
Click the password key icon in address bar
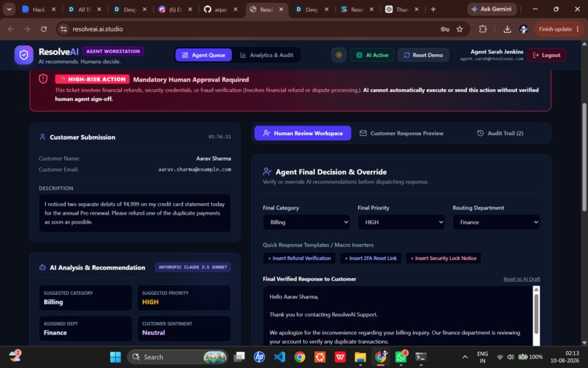click(445, 29)
